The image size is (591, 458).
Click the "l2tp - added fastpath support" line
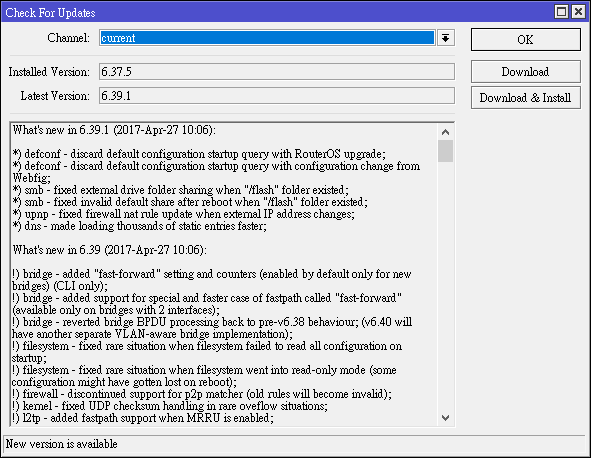tap(142, 418)
